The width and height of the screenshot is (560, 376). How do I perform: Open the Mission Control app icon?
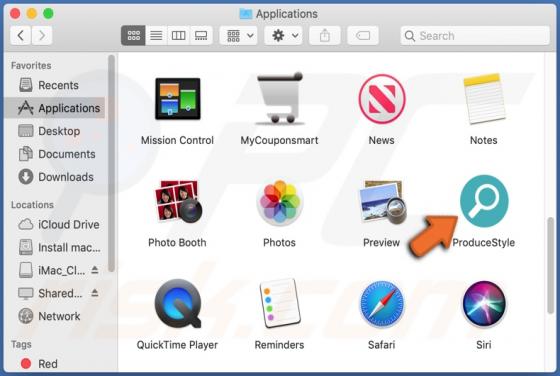click(x=178, y=99)
